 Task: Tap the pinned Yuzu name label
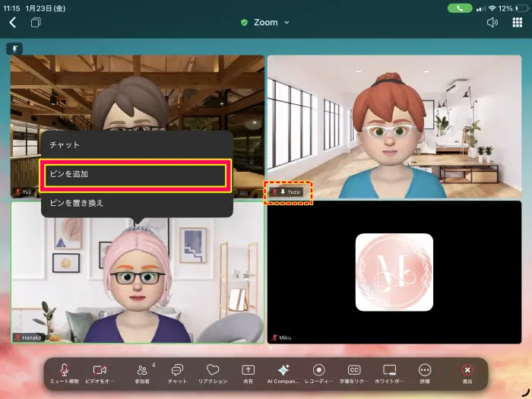tap(287, 192)
